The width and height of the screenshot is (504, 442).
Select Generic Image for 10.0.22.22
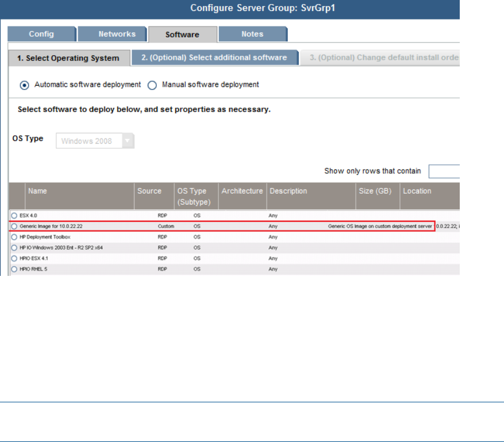[x=14, y=226]
